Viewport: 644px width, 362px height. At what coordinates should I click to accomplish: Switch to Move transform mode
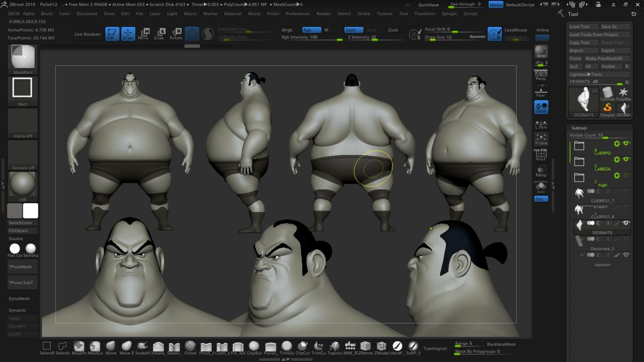[143, 34]
